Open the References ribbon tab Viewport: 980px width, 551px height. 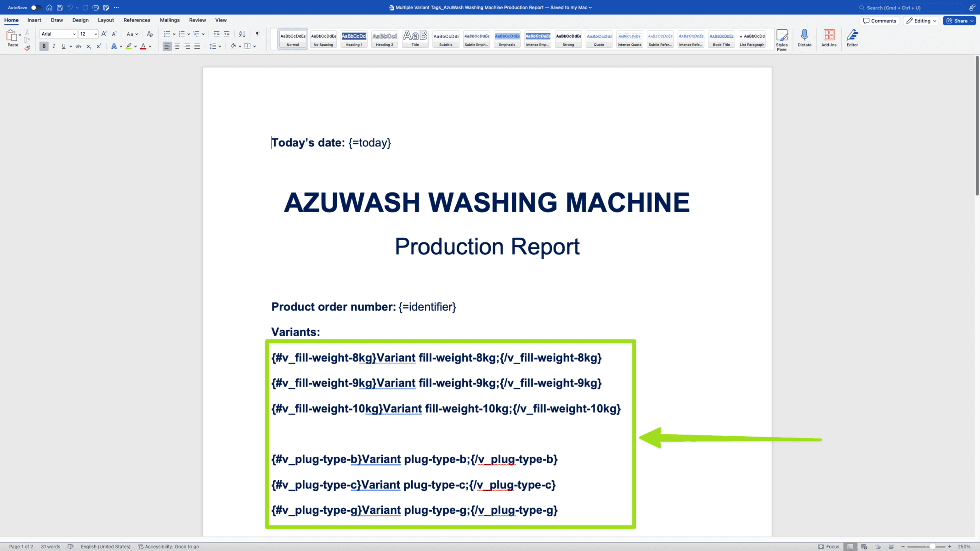pos(137,20)
